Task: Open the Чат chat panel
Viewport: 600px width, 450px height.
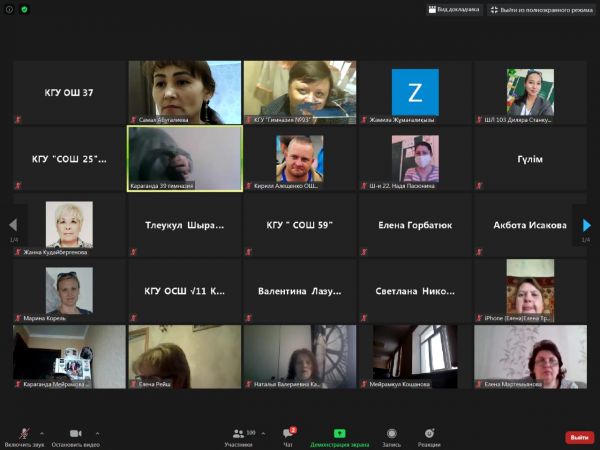Action: (x=287, y=436)
